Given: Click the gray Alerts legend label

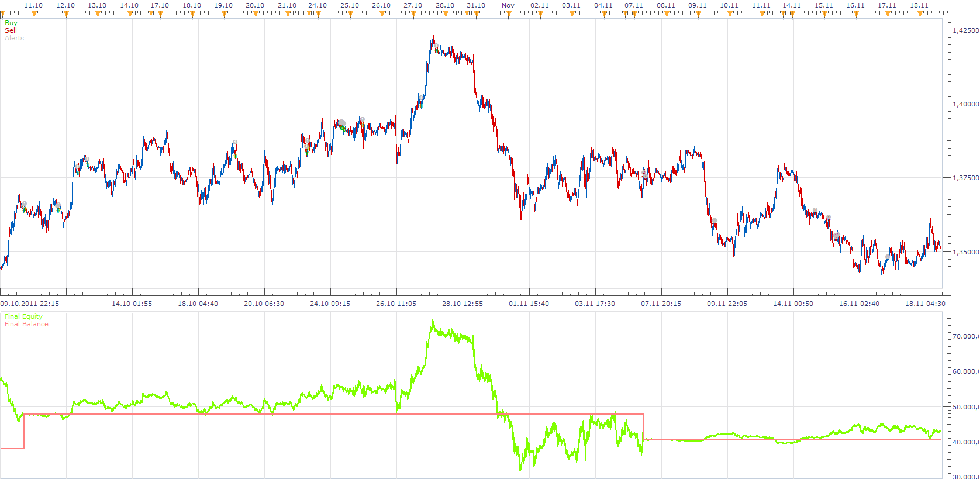Looking at the screenshot, I should 14,38.
